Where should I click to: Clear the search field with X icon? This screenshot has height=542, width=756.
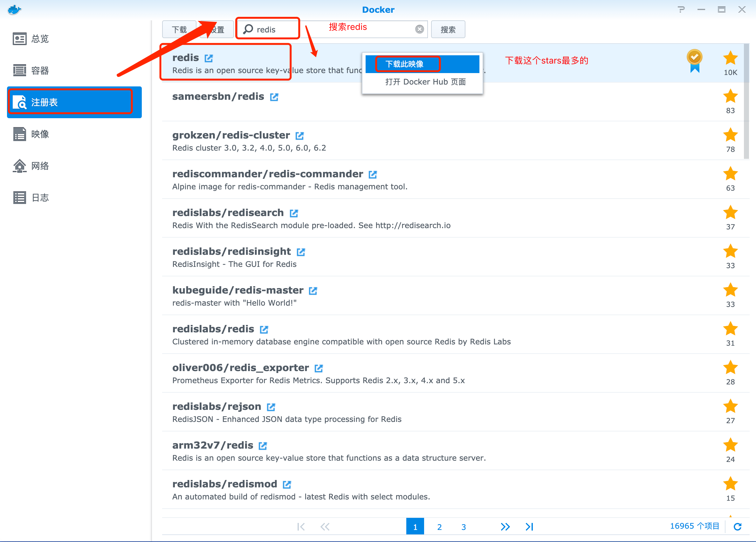419,29
